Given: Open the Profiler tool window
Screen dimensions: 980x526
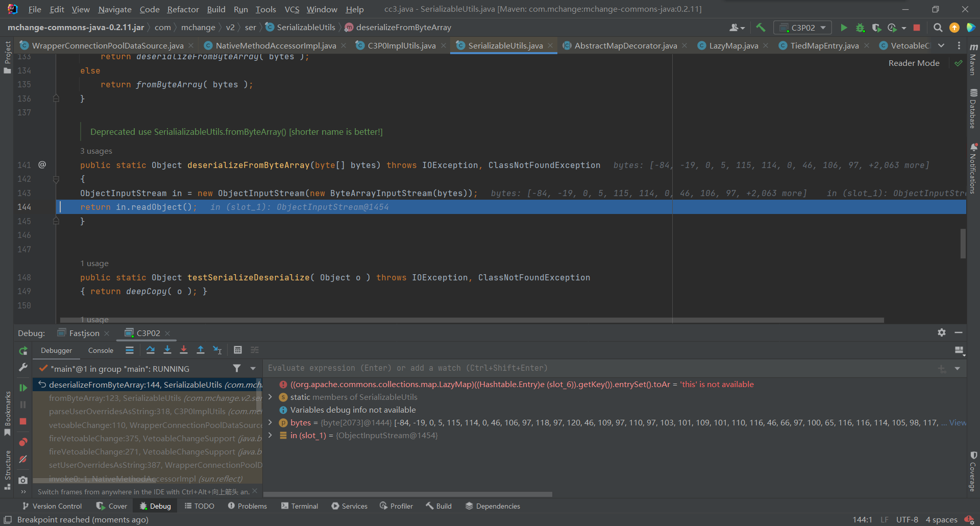Looking at the screenshot, I should (x=396, y=506).
